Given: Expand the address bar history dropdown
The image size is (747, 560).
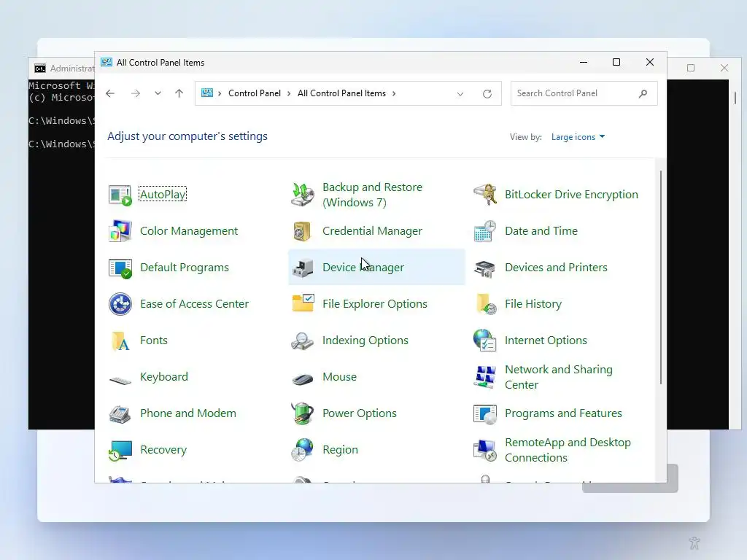Looking at the screenshot, I should click(460, 94).
